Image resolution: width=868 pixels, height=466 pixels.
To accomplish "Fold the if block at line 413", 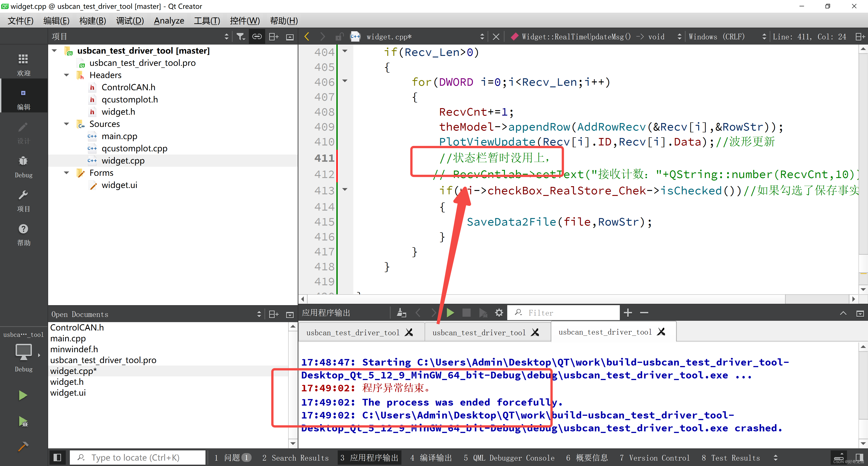I will [345, 190].
